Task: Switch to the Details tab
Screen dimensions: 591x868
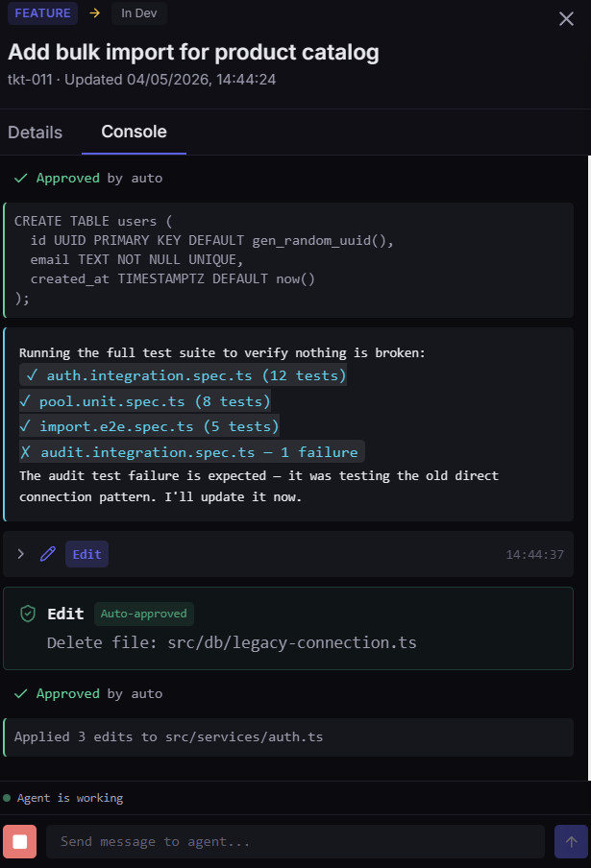Action: 35,133
